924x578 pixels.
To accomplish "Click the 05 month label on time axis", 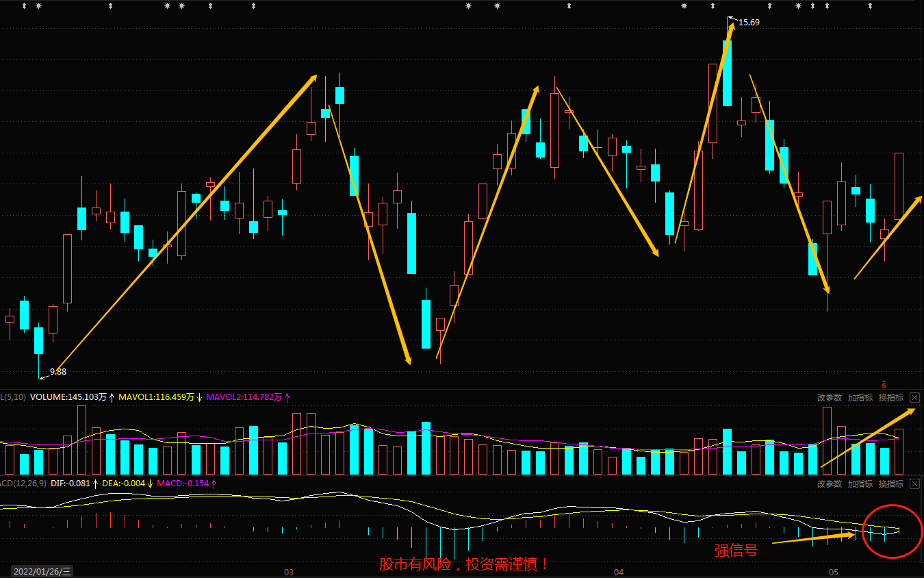I will (x=833, y=572).
